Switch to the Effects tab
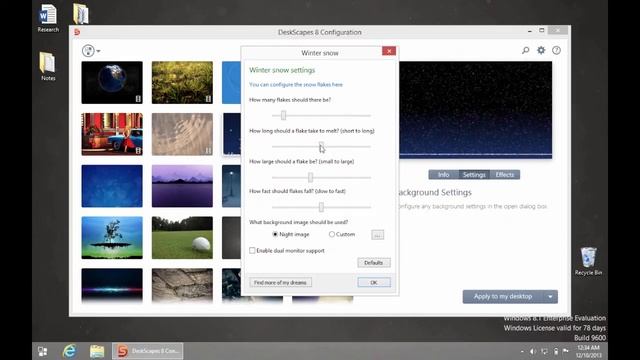This screenshot has width=640, height=360. (x=505, y=175)
